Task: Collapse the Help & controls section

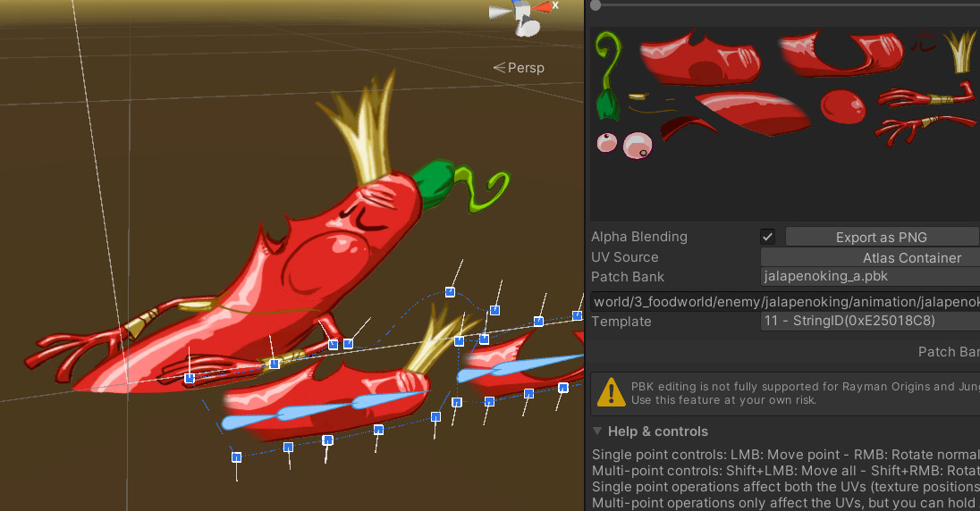Action: coord(597,431)
